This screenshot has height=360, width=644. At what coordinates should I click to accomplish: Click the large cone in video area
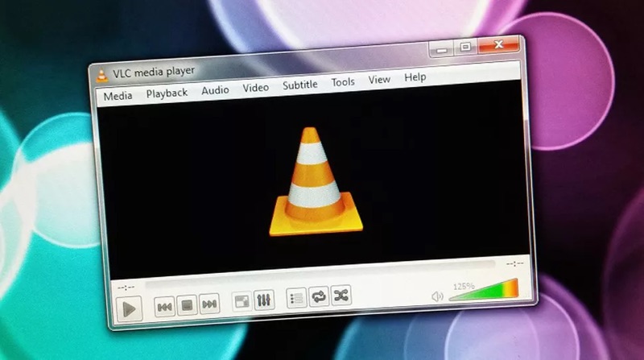pyautogui.click(x=316, y=181)
